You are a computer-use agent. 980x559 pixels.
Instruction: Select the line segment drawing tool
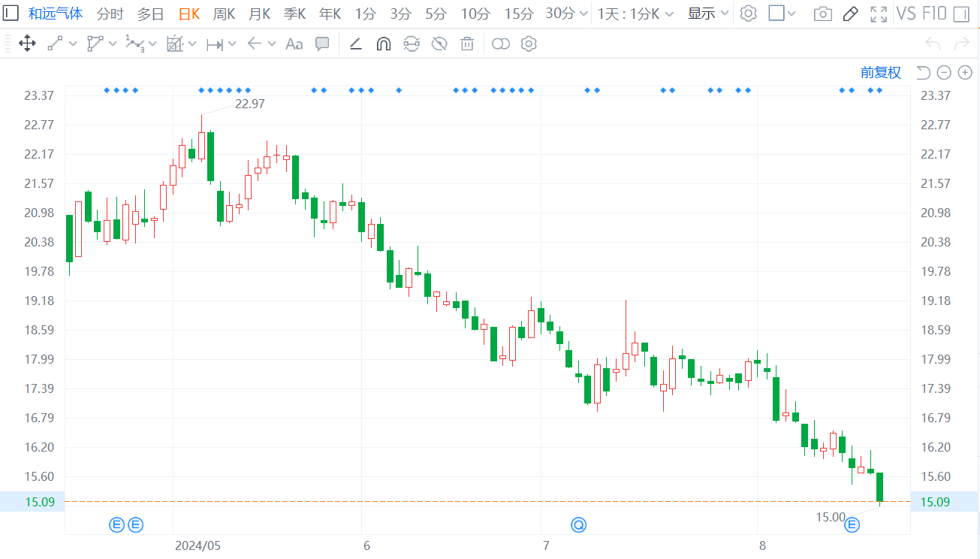(x=55, y=44)
